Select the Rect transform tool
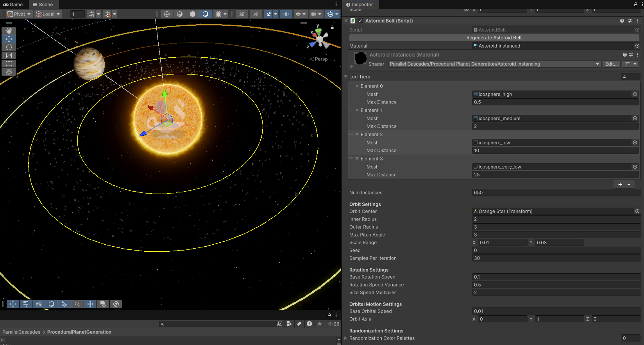This screenshot has height=345, width=644. [x=9, y=63]
